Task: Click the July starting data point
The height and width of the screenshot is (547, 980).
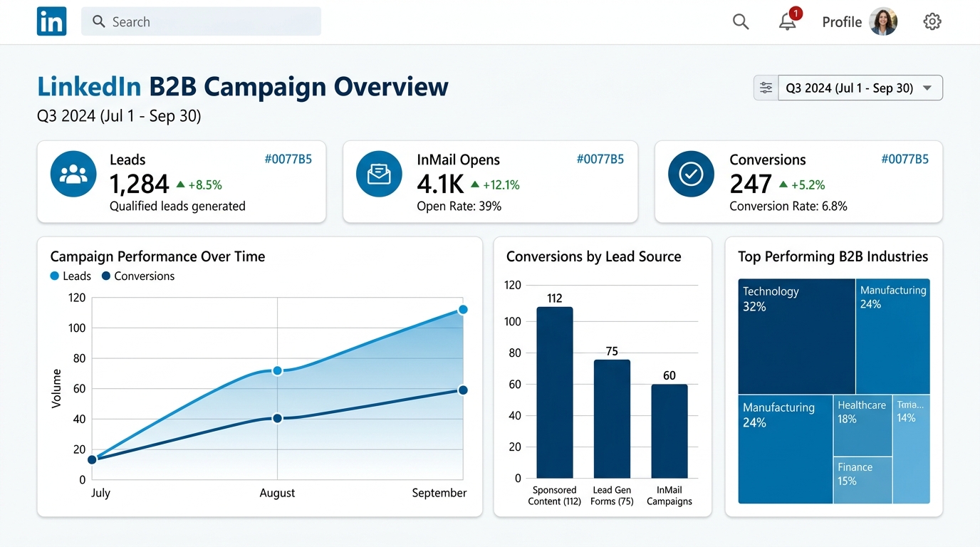Action: 92,459
